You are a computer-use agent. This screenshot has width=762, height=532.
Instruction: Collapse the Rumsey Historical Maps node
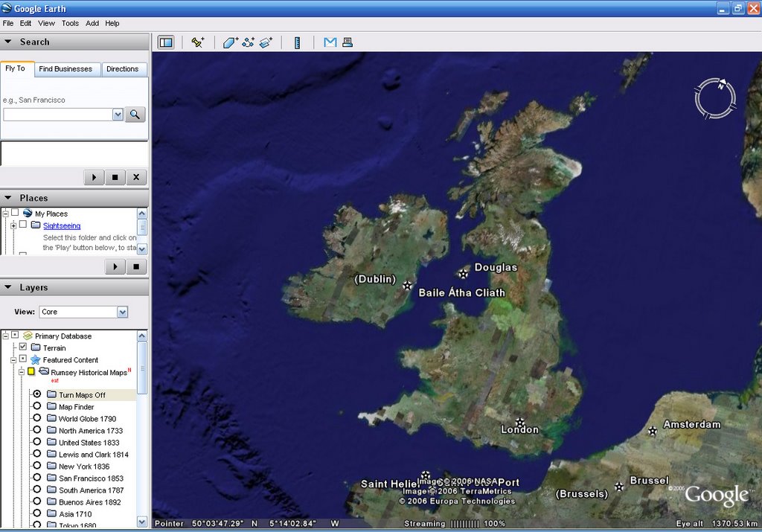tap(22, 372)
